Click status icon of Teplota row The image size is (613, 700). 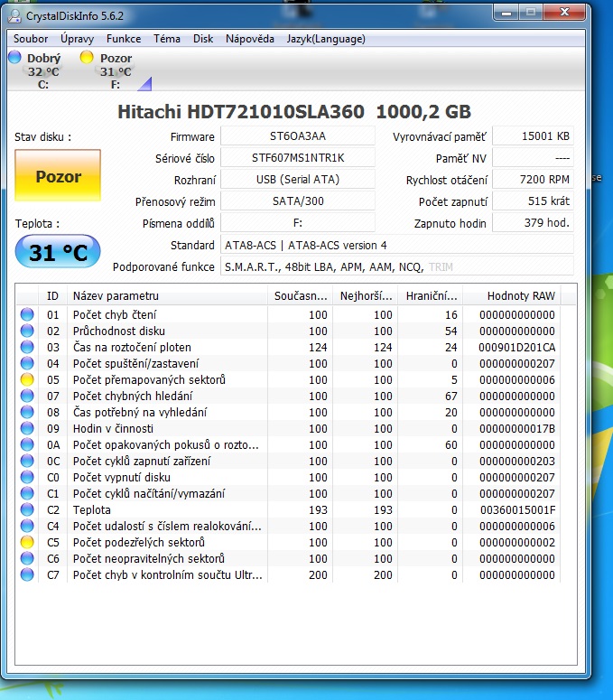(27, 509)
